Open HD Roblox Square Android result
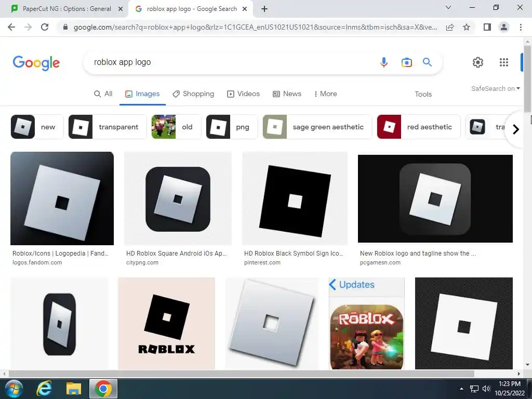The width and height of the screenshot is (532, 399). (177, 254)
